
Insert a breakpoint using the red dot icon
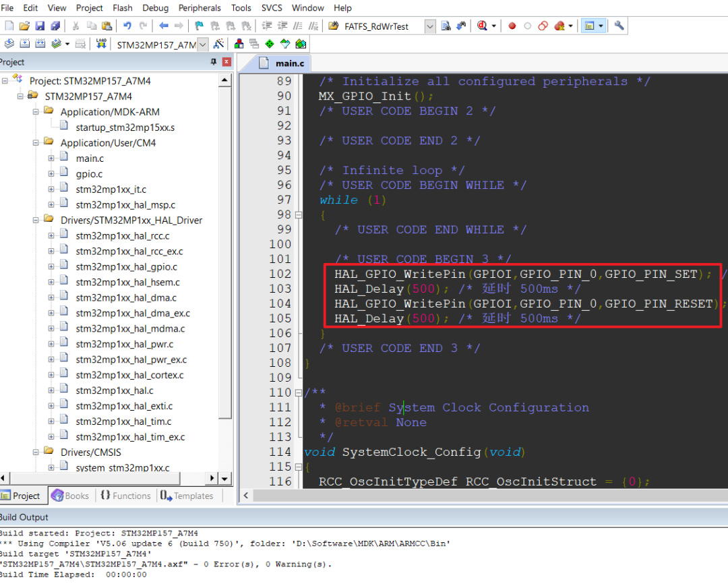(512, 26)
